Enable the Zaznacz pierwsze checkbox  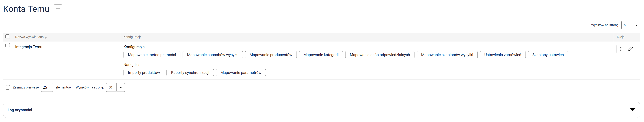tap(8, 87)
